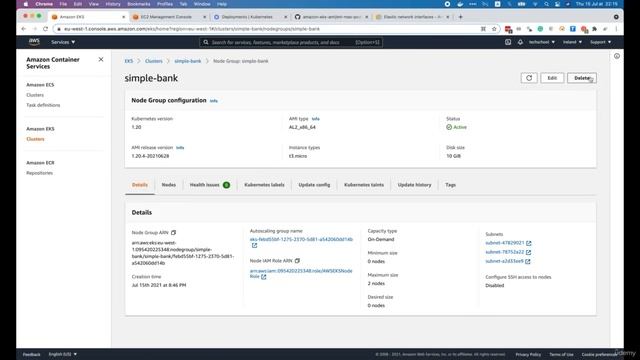Viewport: 640px width, 360px height.
Task: Open the Health issues tab
Action: pos(210,185)
